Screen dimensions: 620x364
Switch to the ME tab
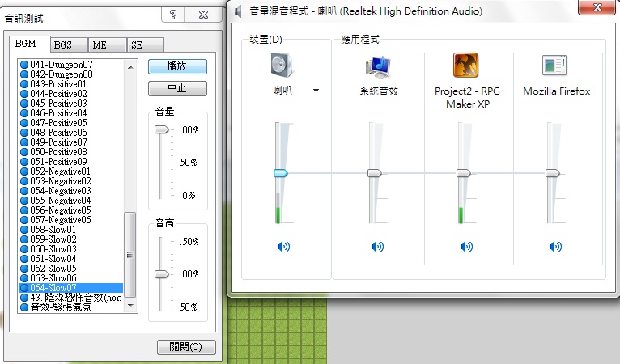point(107,45)
